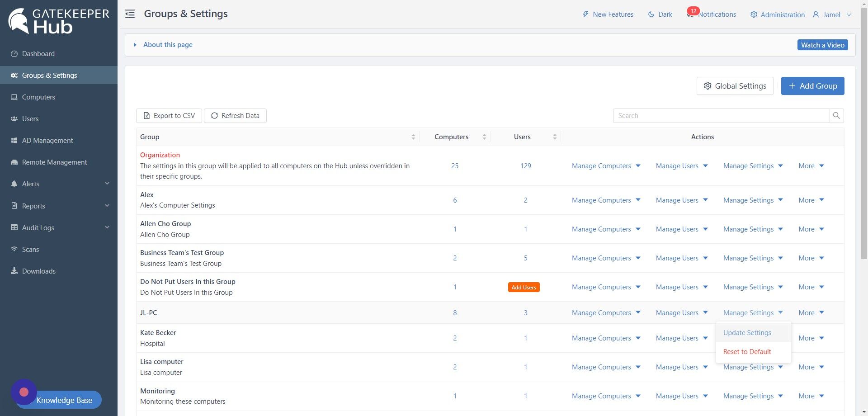Click Refresh Data button
The image size is (868, 416).
pyautogui.click(x=235, y=116)
